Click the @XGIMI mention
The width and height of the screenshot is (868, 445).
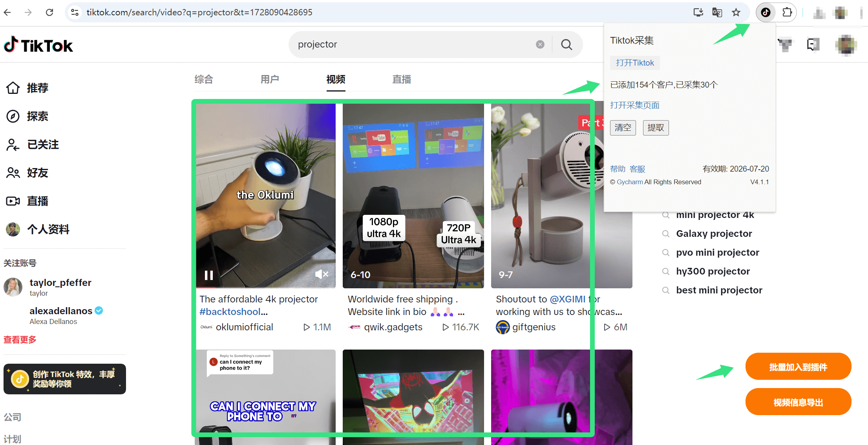[568, 299]
